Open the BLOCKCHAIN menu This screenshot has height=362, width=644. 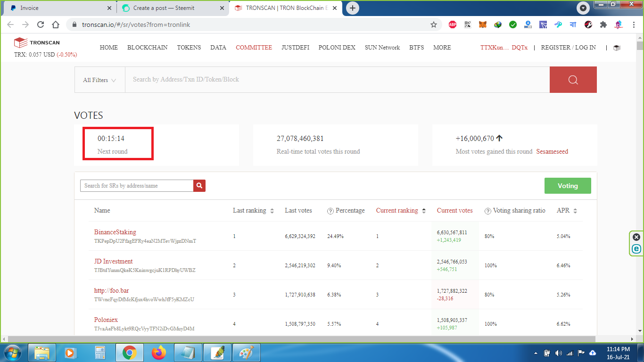148,48
